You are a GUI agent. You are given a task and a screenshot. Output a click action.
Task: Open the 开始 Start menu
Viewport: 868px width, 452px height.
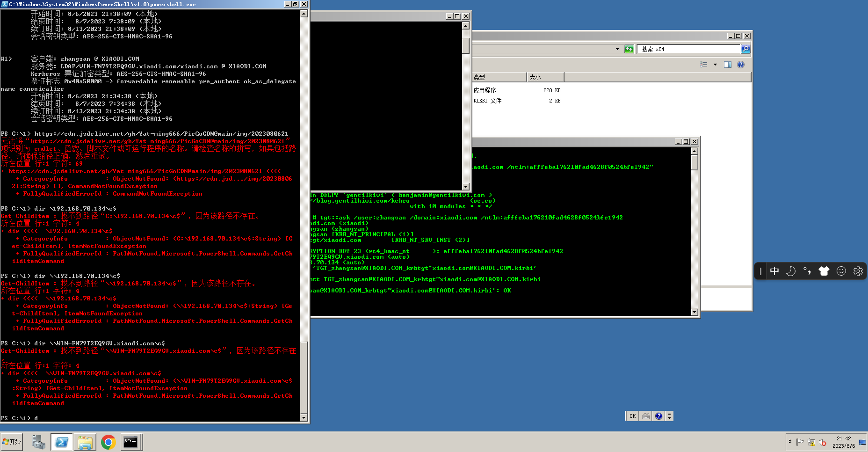click(x=12, y=442)
